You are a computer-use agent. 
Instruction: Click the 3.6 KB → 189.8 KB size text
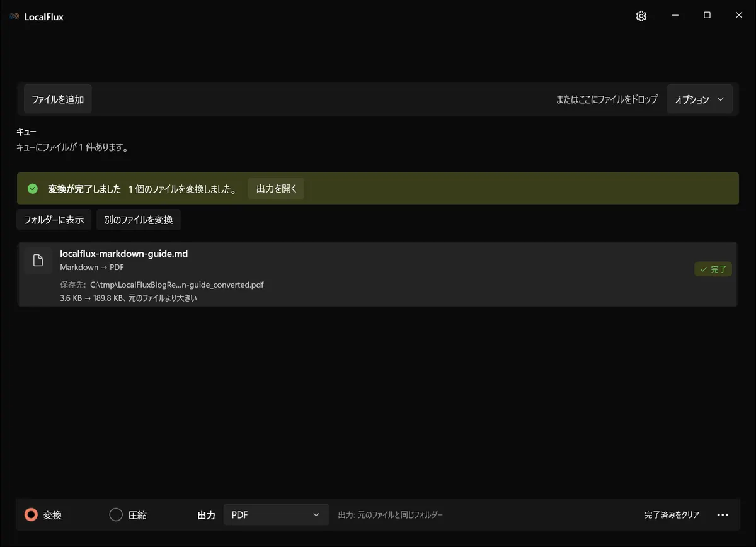click(93, 298)
